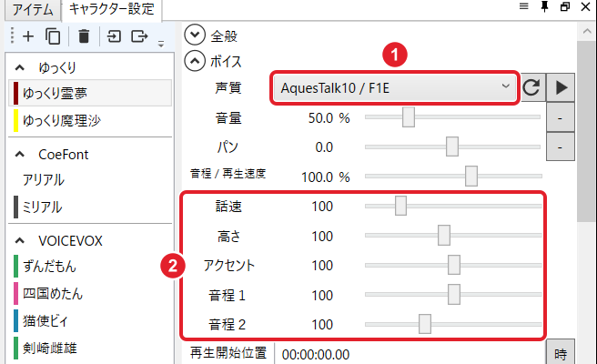Select character ゆっくり霊夢
This screenshot has width=597, height=364.
click(90, 93)
